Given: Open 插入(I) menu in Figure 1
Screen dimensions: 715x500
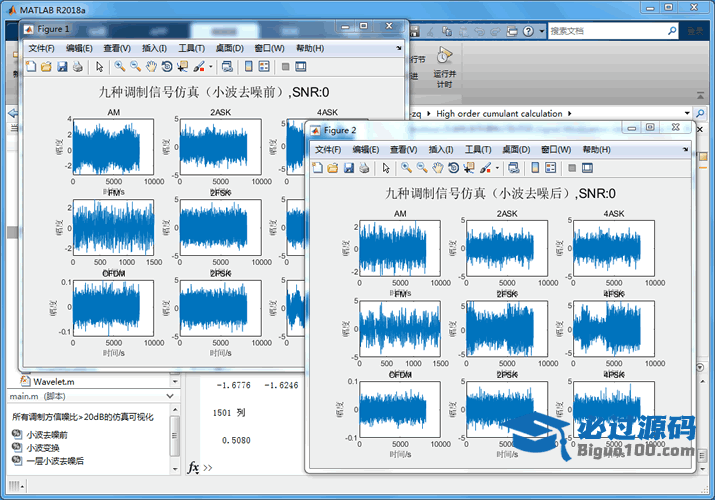Looking at the screenshot, I should pyautogui.click(x=155, y=48).
